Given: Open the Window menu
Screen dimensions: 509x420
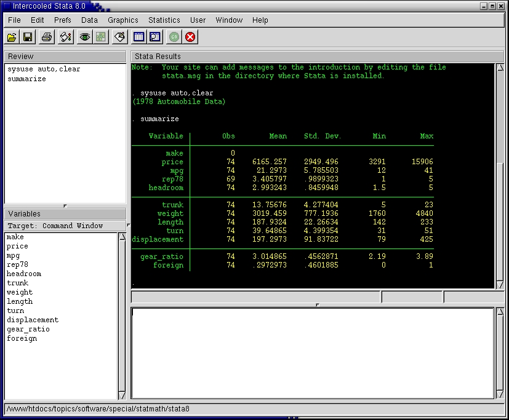Looking at the screenshot, I should [229, 20].
